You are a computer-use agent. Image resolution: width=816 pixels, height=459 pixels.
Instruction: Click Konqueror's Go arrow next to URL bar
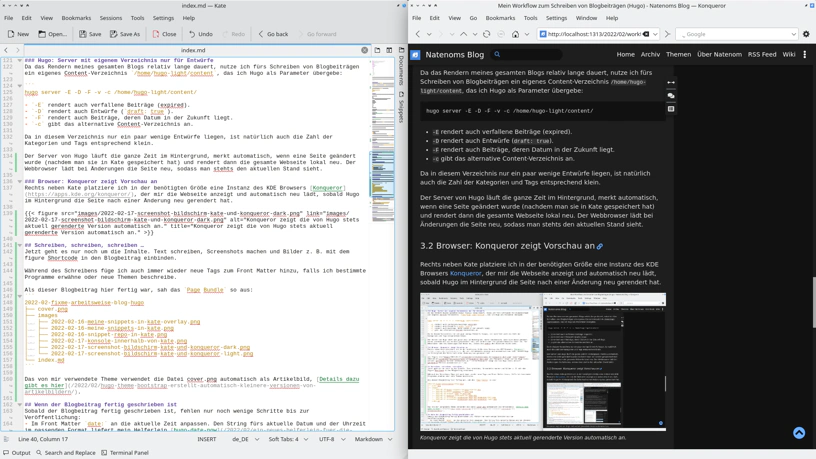[x=667, y=34]
